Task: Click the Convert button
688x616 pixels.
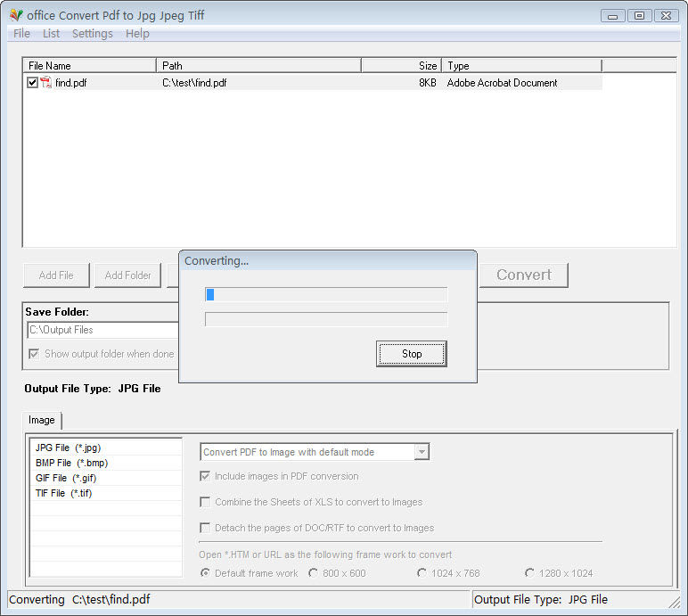Action: pos(524,275)
